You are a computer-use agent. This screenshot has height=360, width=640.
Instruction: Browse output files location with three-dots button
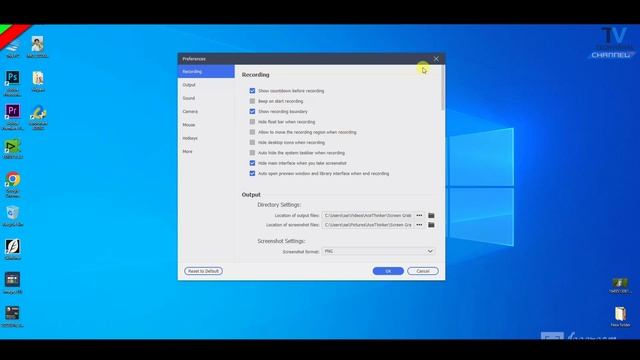pyautogui.click(x=419, y=215)
